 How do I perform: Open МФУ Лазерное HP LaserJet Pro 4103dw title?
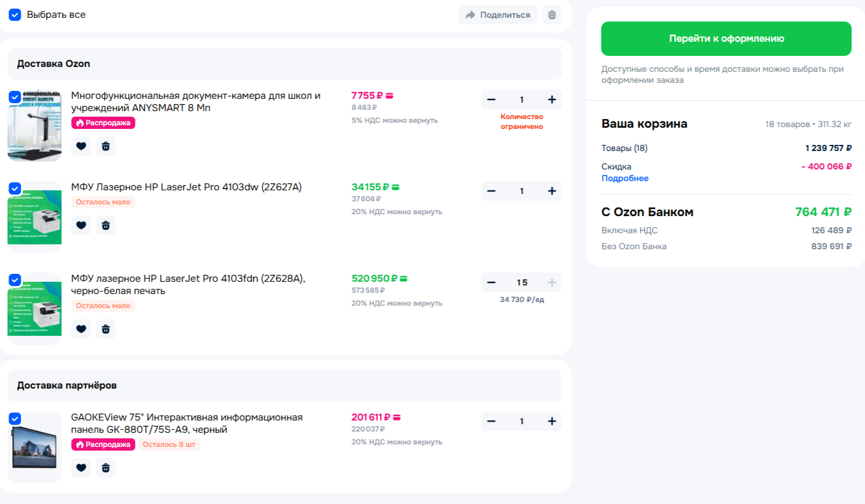click(187, 187)
